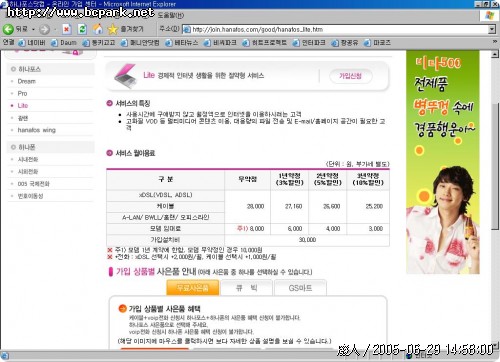Image resolution: width=500 pixels, height=362 pixels.
Task: Click the grey Forward arrow button
Action: [x=44, y=29]
